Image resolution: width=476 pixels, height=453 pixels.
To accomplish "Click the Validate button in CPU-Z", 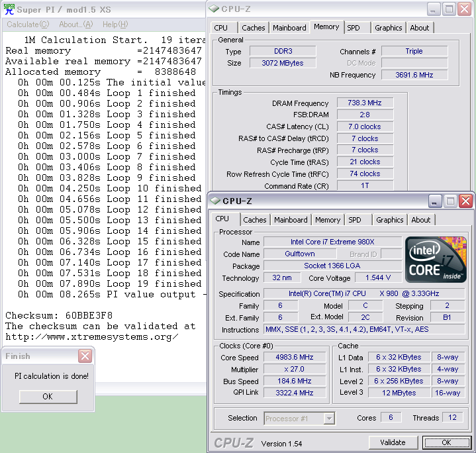I will [x=393, y=442].
